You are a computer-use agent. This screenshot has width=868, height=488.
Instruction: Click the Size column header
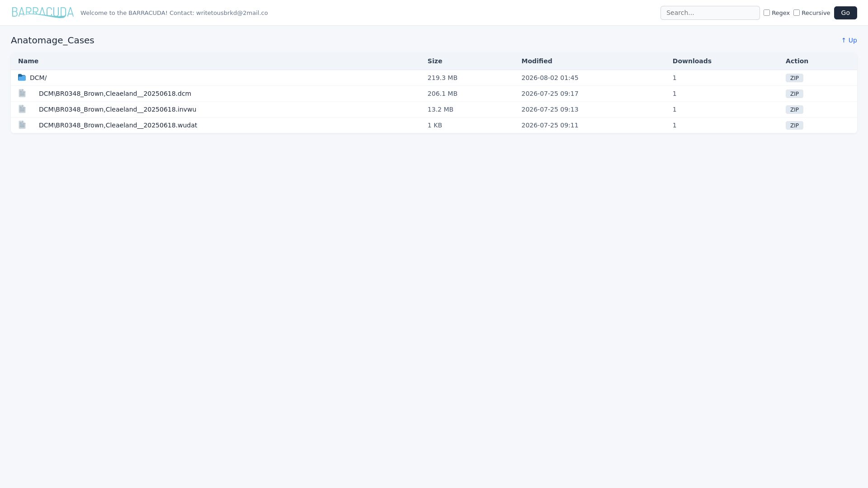point(435,61)
